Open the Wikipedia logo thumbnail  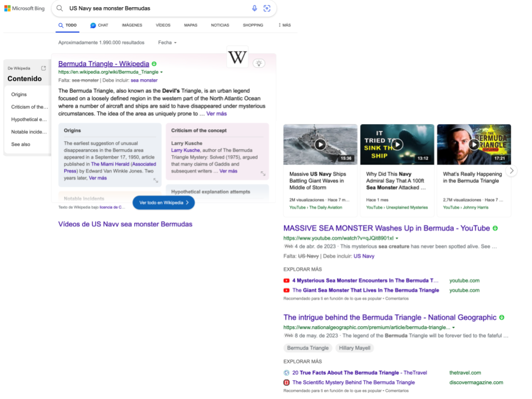click(237, 57)
